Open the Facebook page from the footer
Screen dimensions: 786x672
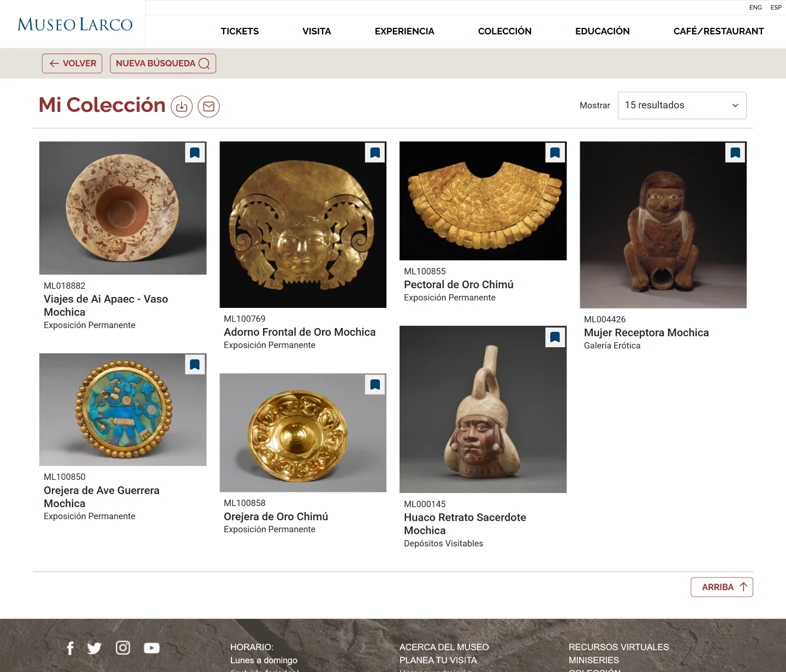coord(70,648)
